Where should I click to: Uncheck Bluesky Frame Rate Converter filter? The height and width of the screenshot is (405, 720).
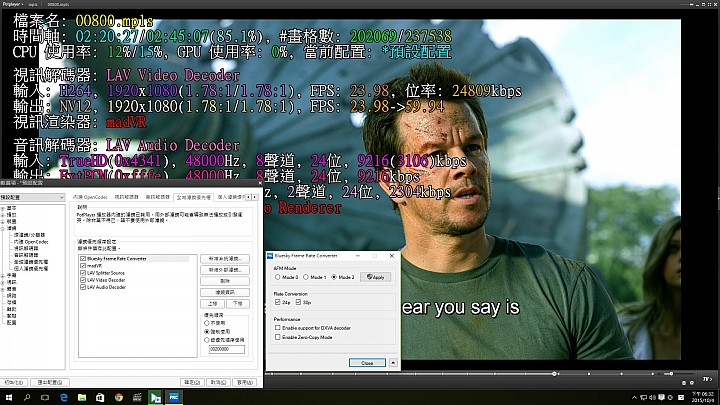(x=83, y=259)
